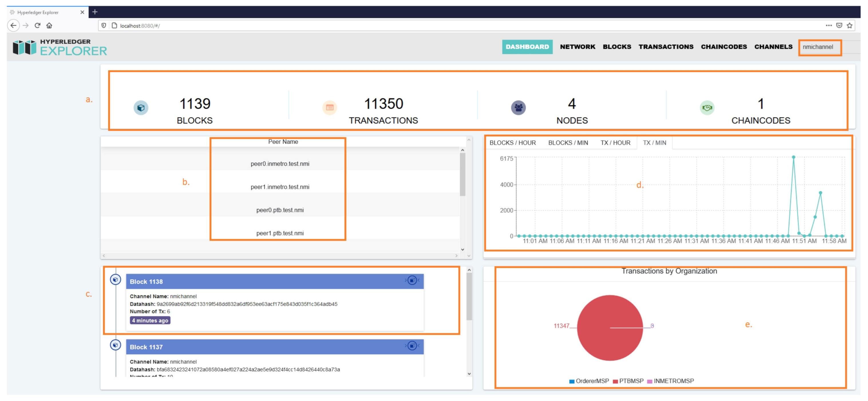Open the CHAINCODES page
The width and height of the screenshot is (868, 401).
(x=723, y=47)
